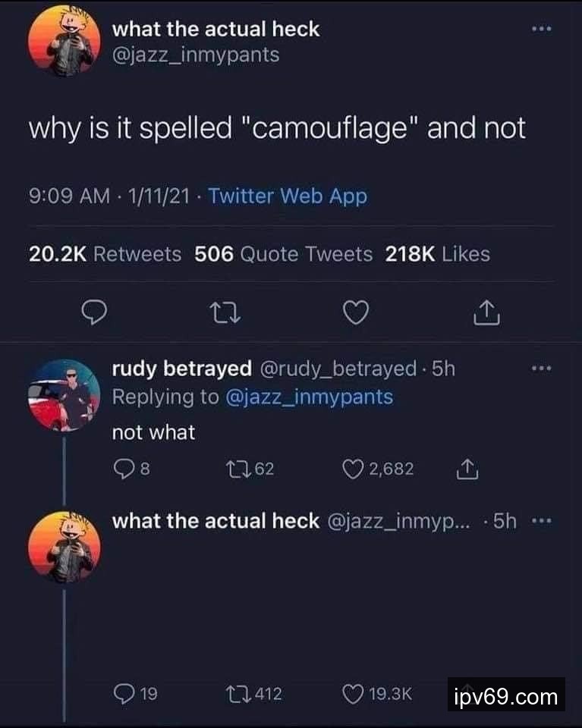Screen dimensions: 582x728
Task: Open more options menu on main tweet
Action: coord(542,29)
